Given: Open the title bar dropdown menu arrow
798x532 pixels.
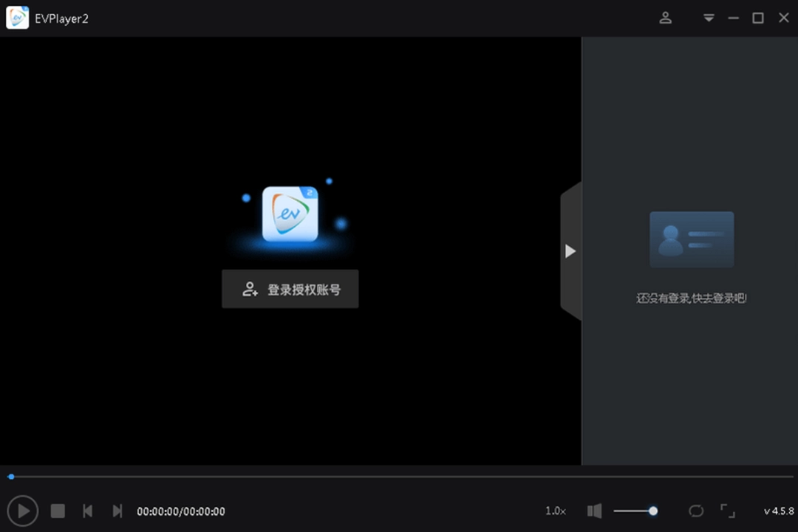Looking at the screenshot, I should (x=708, y=18).
